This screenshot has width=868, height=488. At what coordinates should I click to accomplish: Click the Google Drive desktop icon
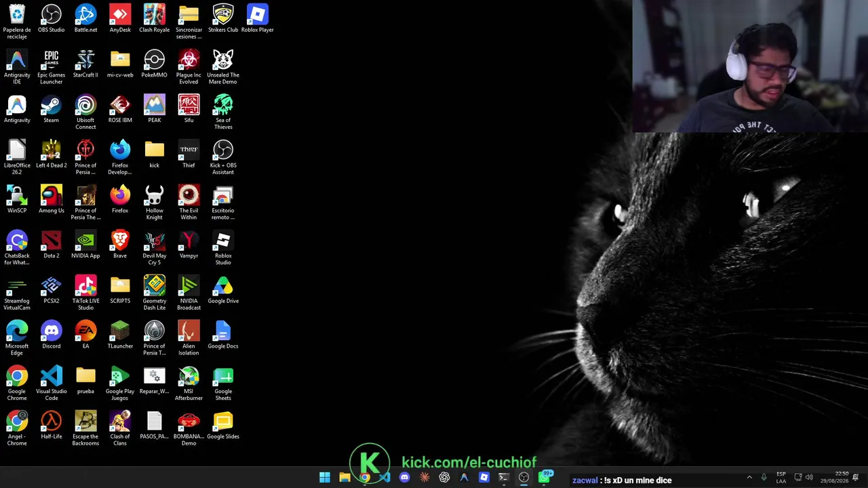(x=223, y=290)
